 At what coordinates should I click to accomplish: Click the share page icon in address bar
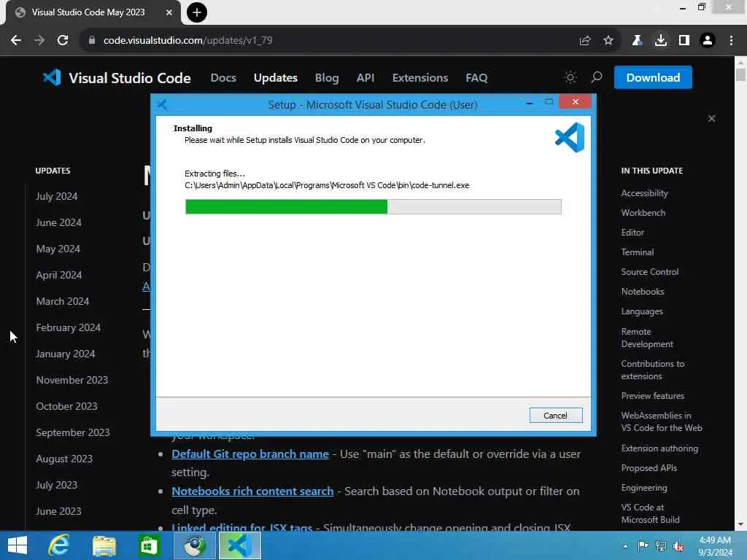click(x=585, y=41)
